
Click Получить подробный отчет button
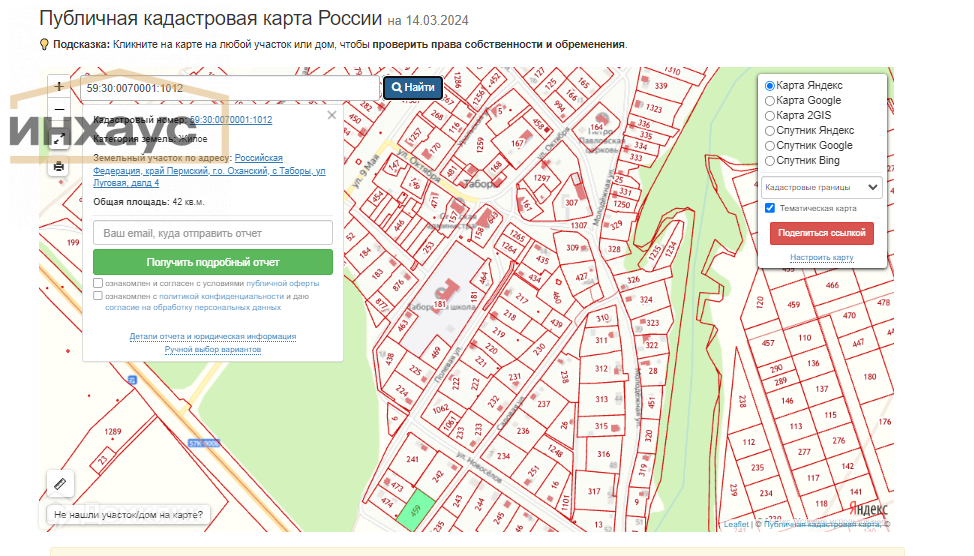[213, 262]
